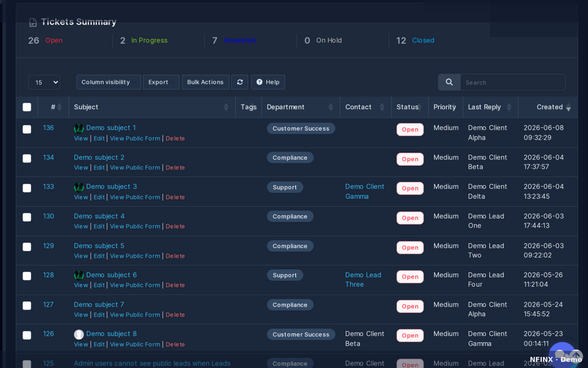This screenshot has height=368, width=588.
Task: Click Edit under Demo subject 3
Action: (x=99, y=197)
